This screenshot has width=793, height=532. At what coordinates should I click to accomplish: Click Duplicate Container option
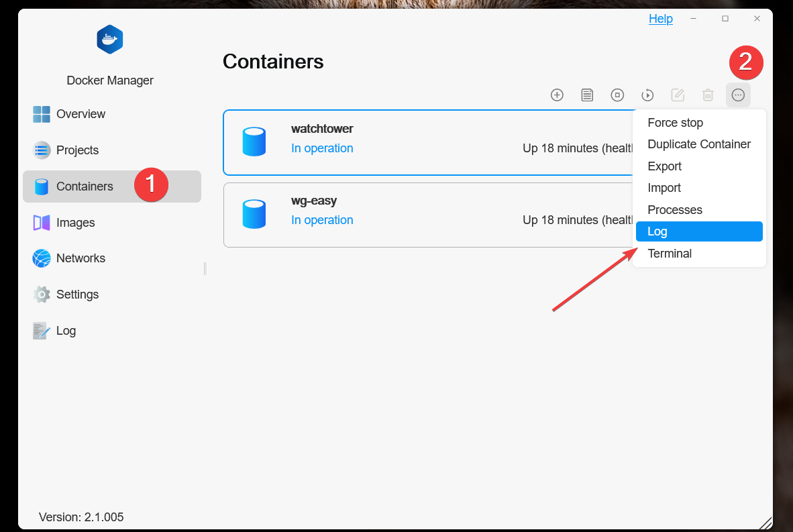coord(698,144)
